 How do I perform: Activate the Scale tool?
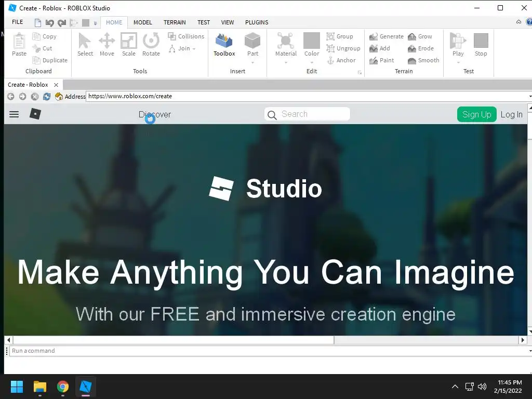(x=129, y=45)
